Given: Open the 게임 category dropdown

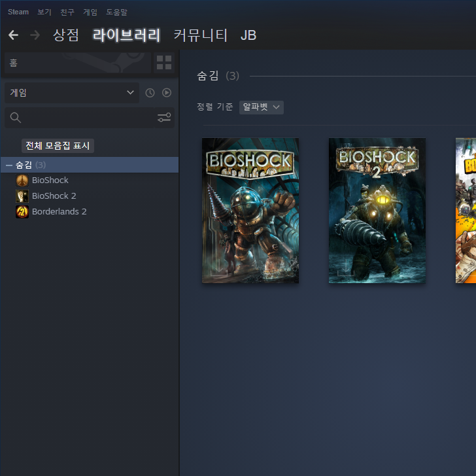Looking at the screenshot, I should pyautogui.click(x=72, y=93).
